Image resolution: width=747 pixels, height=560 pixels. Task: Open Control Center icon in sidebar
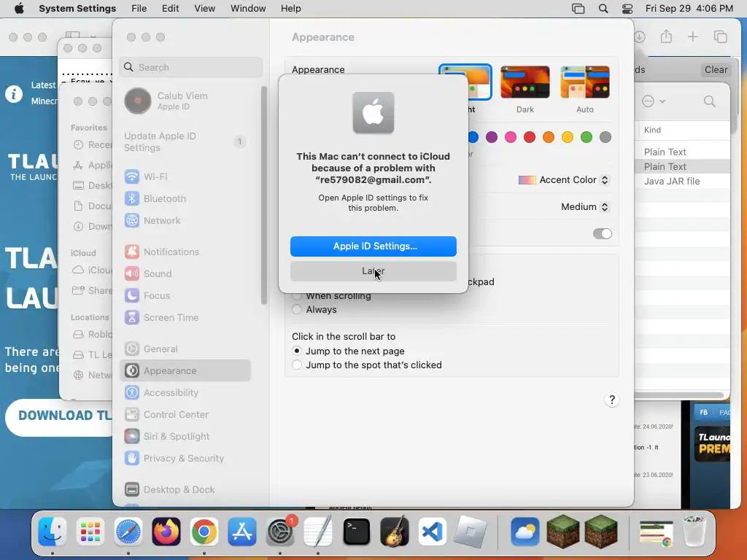[132, 415]
